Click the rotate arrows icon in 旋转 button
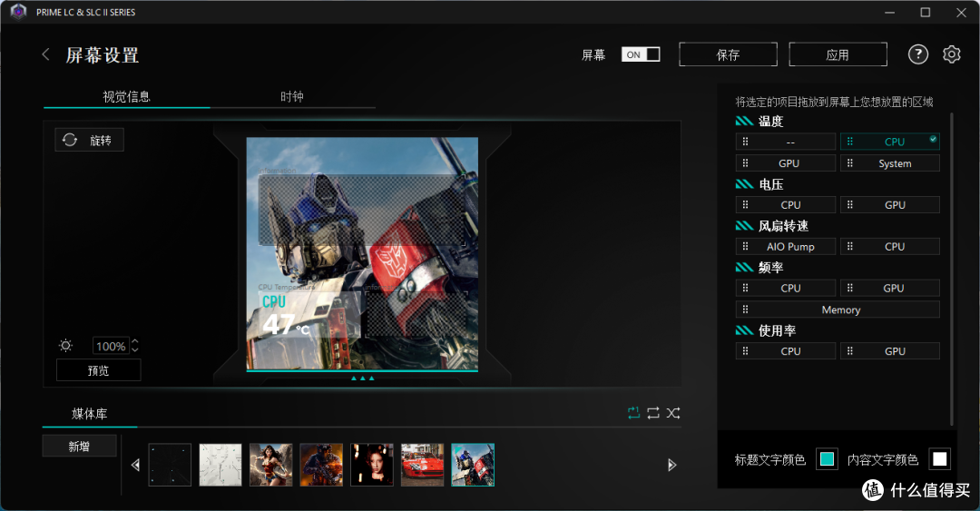The width and height of the screenshot is (980, 511). 70,140
